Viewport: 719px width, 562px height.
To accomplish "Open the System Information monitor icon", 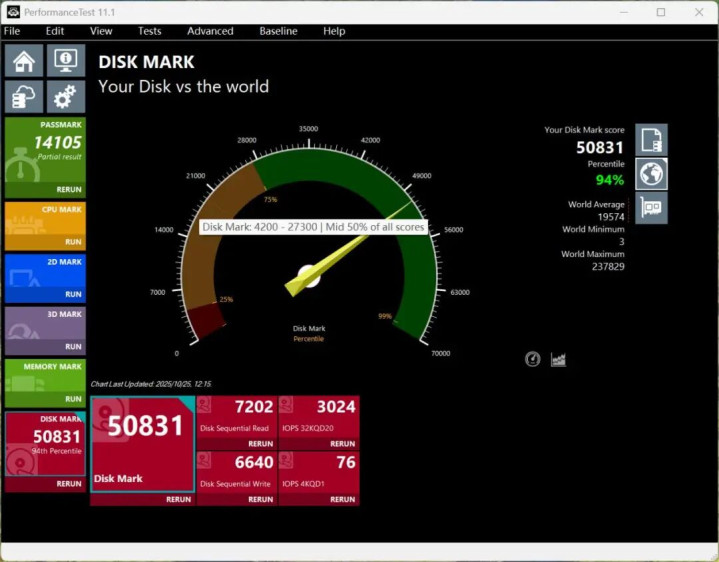I will tap(66, 61).
